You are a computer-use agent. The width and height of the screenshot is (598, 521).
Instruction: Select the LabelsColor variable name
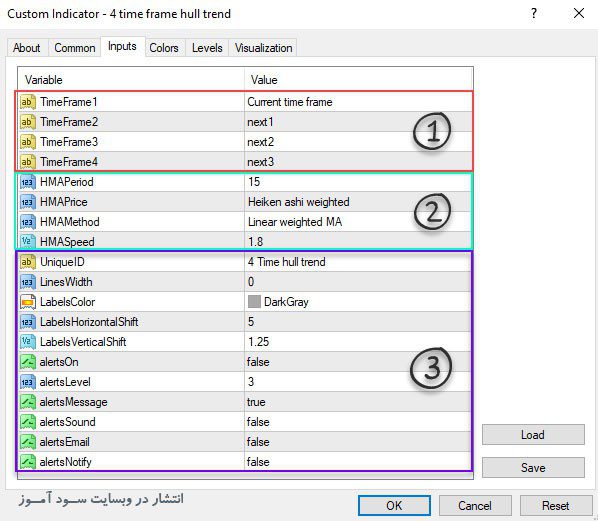[68, 302]
